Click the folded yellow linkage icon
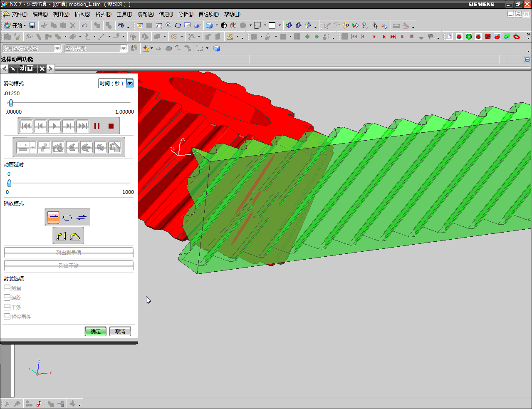The width and height of the screenshot is (532, 409). (x=75, y=236)
